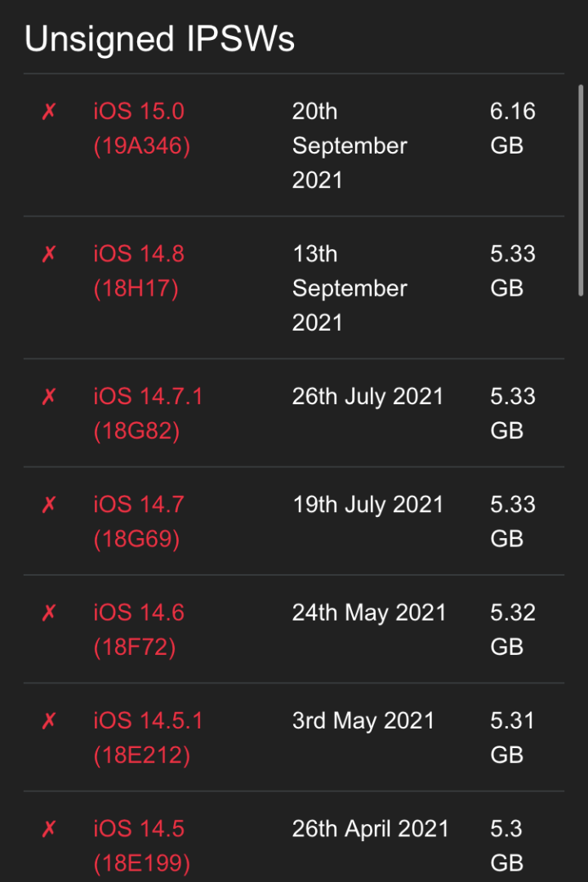Click the X icon for iOS 14.5.1
The image size is (588, 882).
[x=49, y=721]
